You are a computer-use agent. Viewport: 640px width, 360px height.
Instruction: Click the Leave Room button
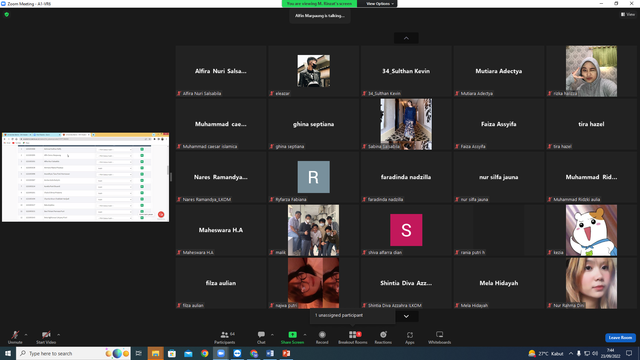620,338
